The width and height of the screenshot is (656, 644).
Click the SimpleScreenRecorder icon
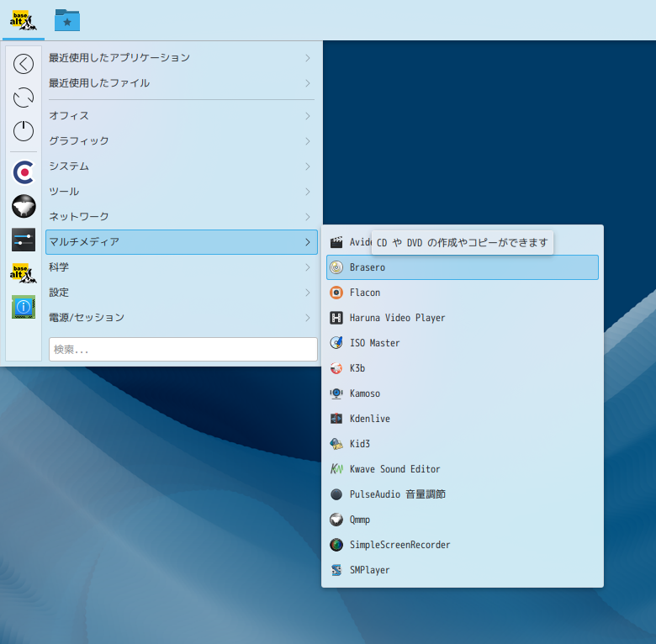336,545
